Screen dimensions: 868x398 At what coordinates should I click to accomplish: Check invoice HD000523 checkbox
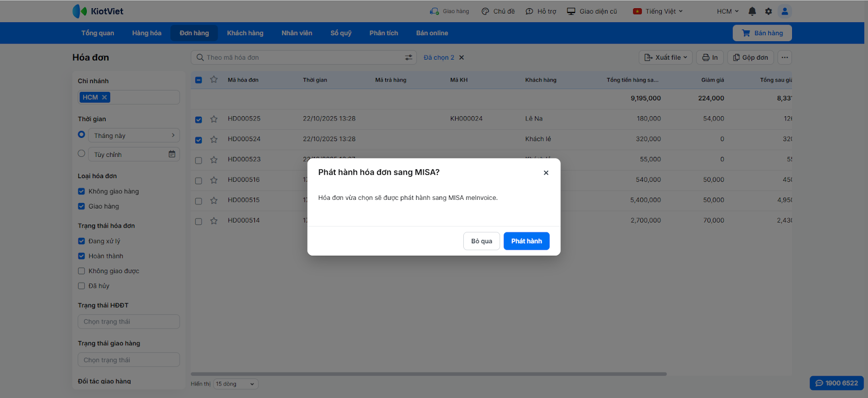tap(199, 160)
